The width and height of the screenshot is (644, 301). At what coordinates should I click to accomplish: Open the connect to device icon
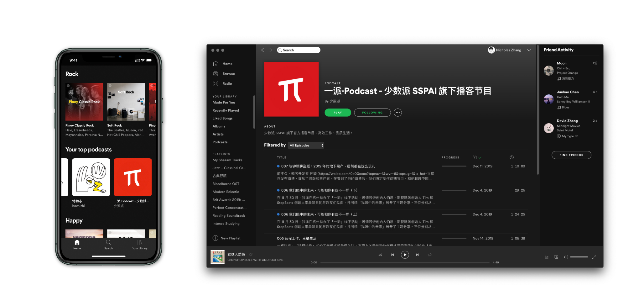click(x=556, y=257)
